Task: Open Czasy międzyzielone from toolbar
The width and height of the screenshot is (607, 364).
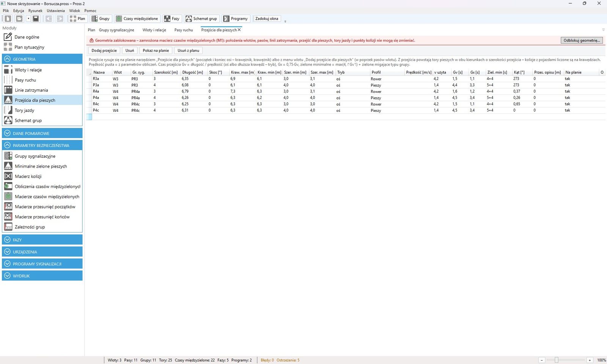Action: click(x=137, y=19)
